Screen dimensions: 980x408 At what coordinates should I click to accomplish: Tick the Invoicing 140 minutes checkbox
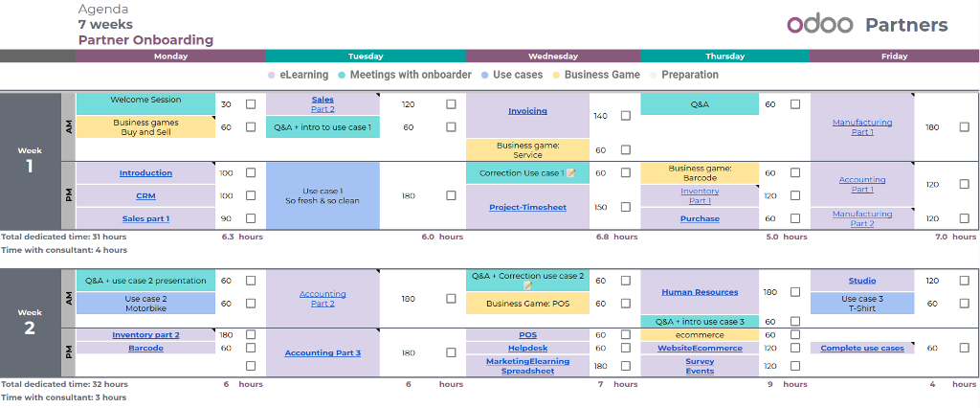(x=626, y=116)
